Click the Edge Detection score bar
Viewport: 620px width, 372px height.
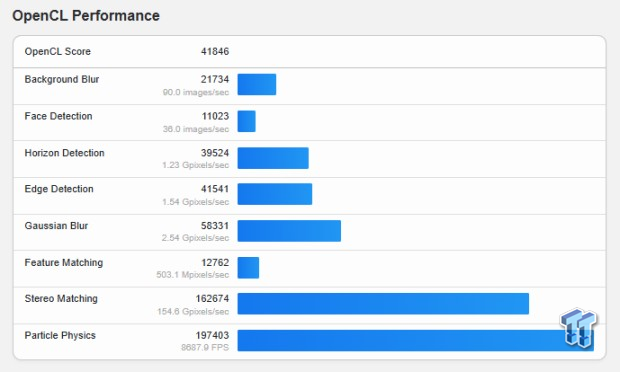(x=275, y=194)
